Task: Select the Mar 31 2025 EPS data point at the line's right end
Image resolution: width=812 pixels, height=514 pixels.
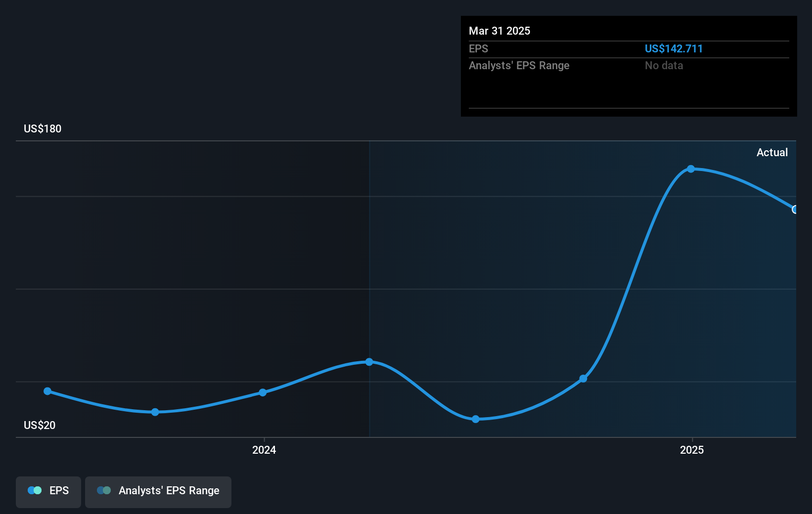Action: (795, 210)
